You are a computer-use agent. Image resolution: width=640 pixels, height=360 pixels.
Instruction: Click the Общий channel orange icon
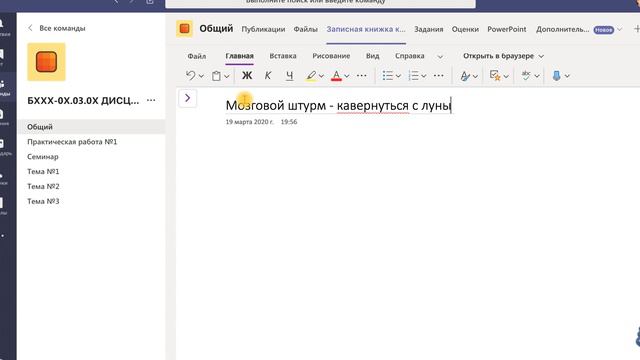(184, 29)
